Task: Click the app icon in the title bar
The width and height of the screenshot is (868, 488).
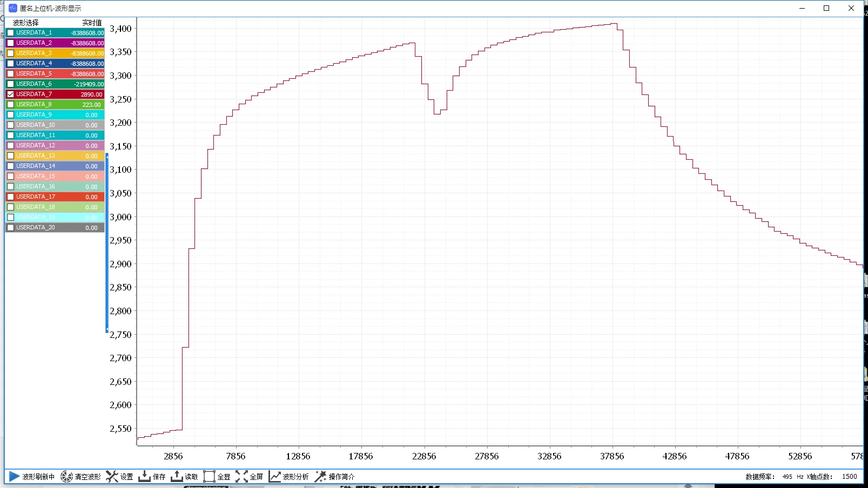Action: [13, 8]
